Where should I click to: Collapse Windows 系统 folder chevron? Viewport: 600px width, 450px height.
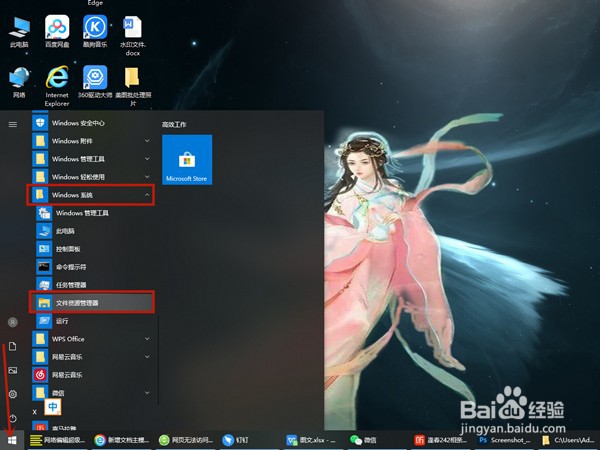147,195
